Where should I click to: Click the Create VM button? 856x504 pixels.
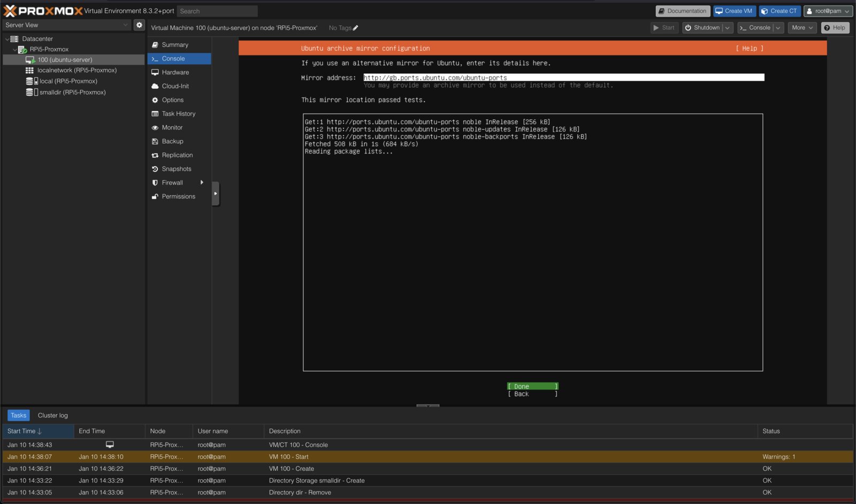734,11
